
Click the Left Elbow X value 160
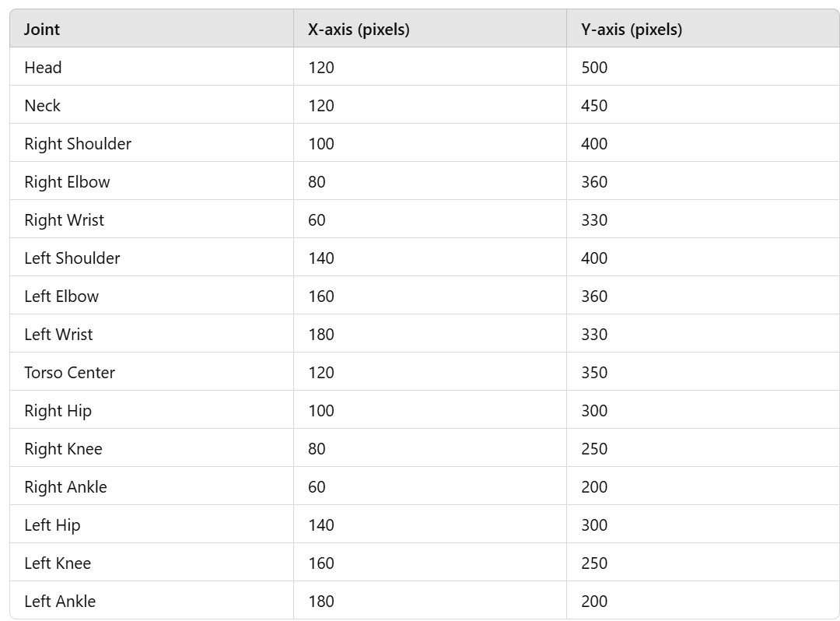321,296
